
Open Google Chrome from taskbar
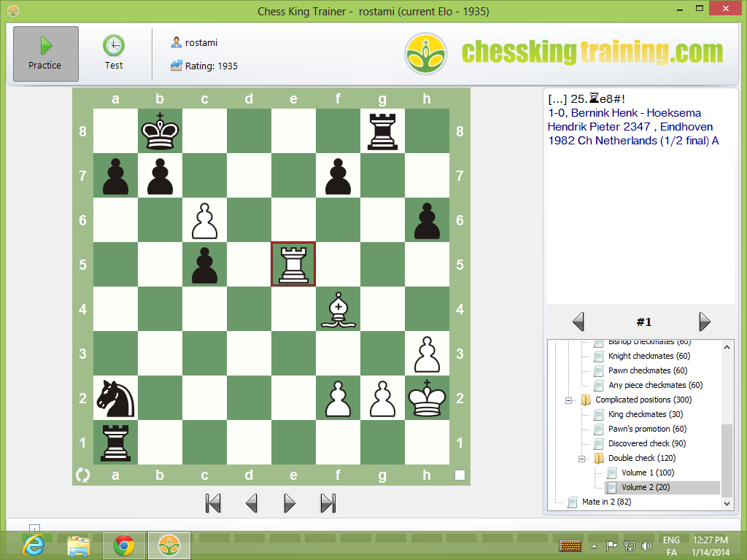click(124, 545)
